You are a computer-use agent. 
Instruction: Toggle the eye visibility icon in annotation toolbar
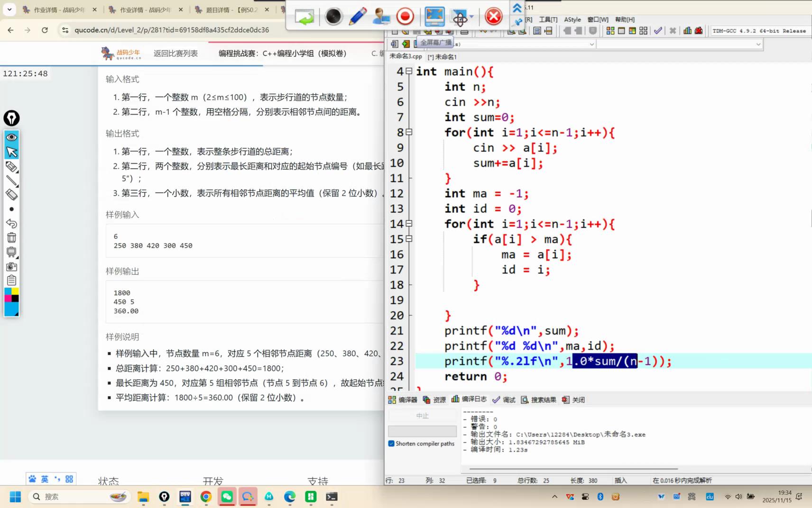(11, 137)
